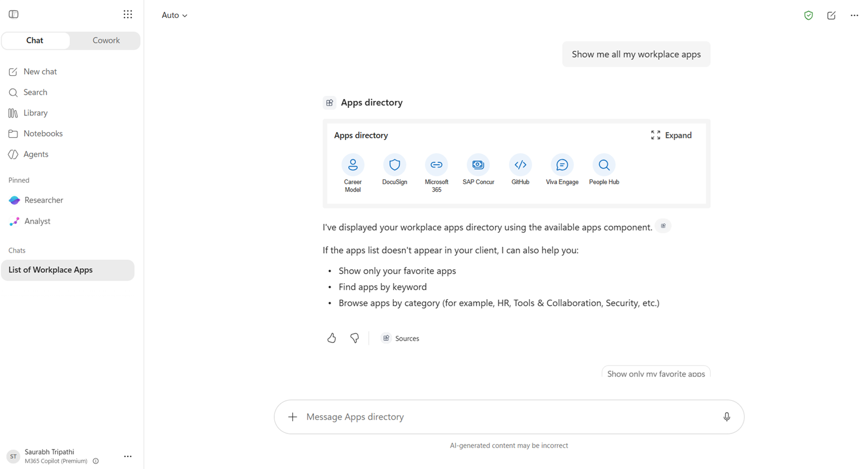The width and height of the screenshot is (868, 469).
Task: Open the People Hub app
Action: pos(604,170)
